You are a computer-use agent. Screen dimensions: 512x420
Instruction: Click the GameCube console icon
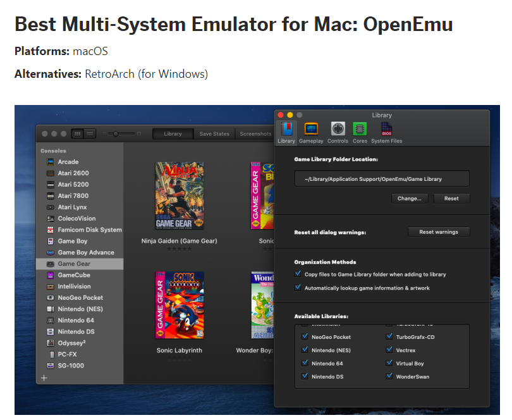[x=51, y=275]
